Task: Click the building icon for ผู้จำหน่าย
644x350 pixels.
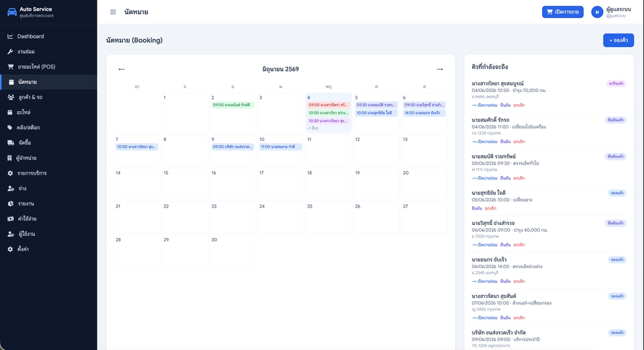Action: point(10,158)
